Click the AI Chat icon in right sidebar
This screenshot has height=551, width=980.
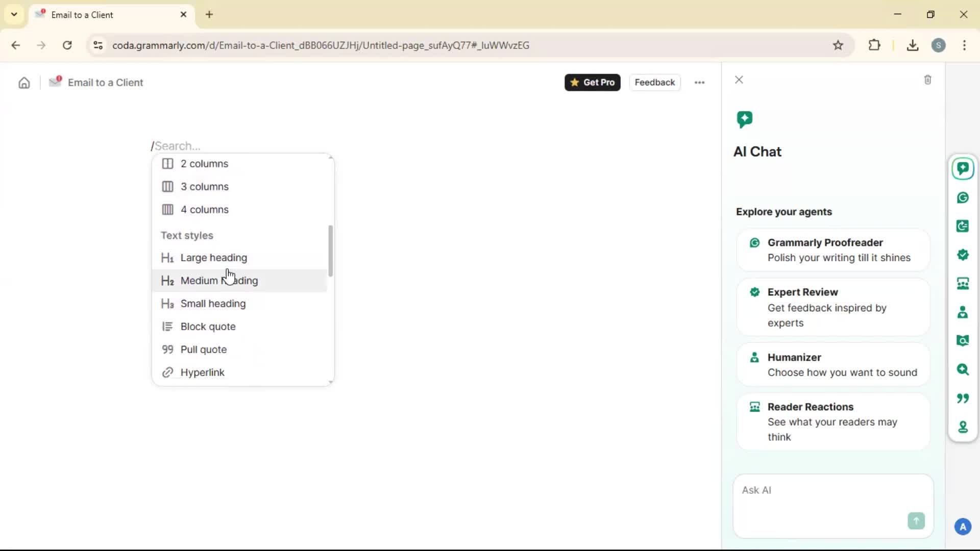point(963,168)
